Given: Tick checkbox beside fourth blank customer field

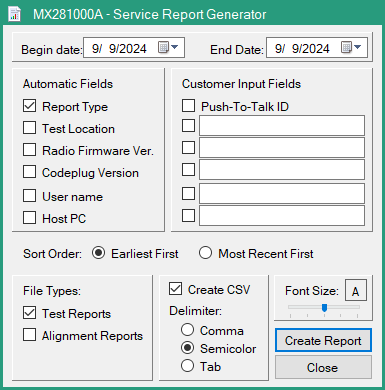Looking at the screenshot, I should (x=189, y=193).
